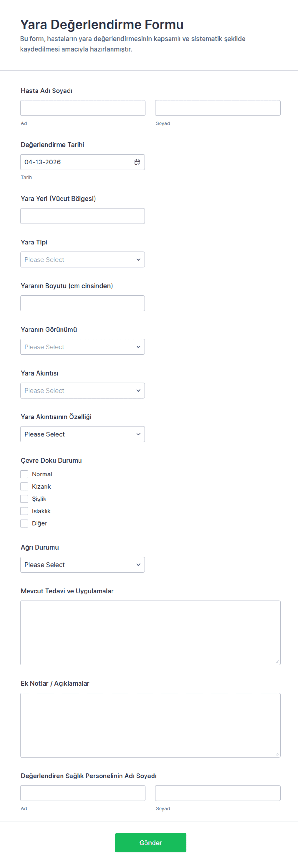The width and height of the screenshot is (298, 868).
Task: Open the Yara Tipi dropdown
Action: (82, 259)
